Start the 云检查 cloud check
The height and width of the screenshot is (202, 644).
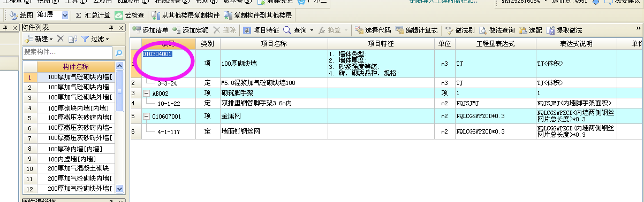point(130,15)
